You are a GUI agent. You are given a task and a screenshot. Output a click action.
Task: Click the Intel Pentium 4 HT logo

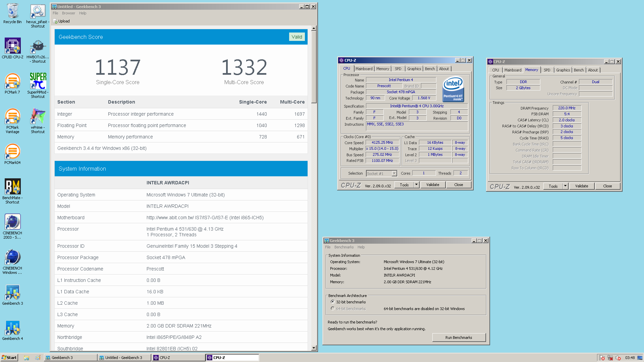(x=453, y=89)
